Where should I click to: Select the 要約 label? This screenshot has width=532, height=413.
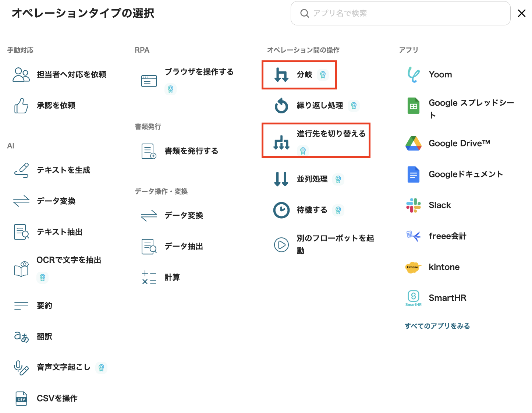45,306
